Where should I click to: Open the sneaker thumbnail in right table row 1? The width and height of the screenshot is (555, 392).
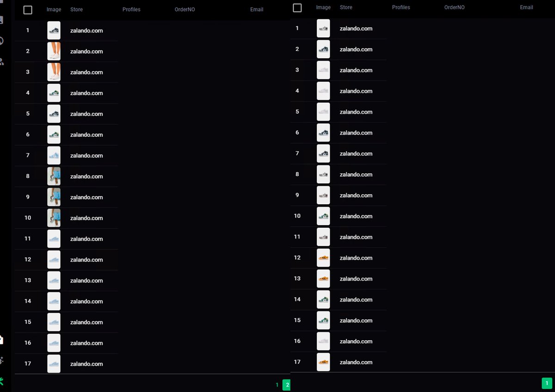pyautogui.click(x=323, y=29)
